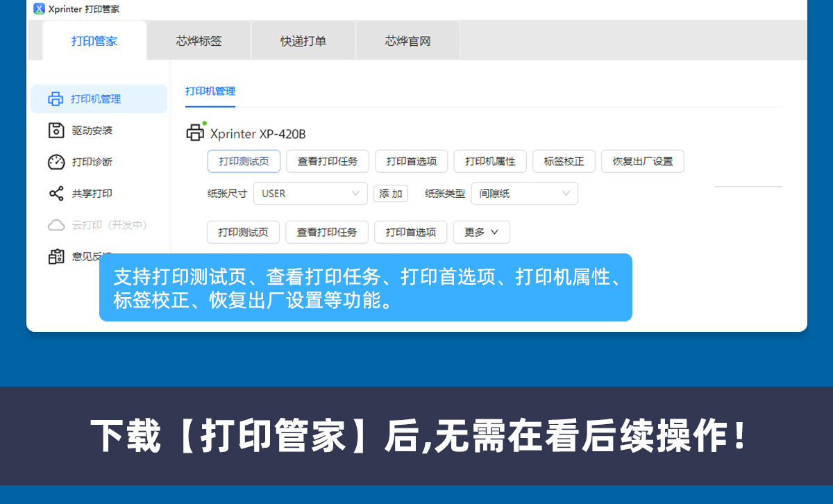This screenshot has height=504, width=833.
Task: Switch to the 芯烨标签 tab
Action: pyautogui.click(x=199, y=41)
